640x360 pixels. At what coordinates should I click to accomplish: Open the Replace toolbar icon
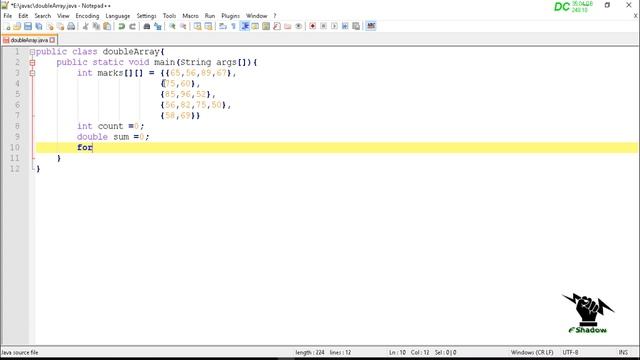click(158, 26)
